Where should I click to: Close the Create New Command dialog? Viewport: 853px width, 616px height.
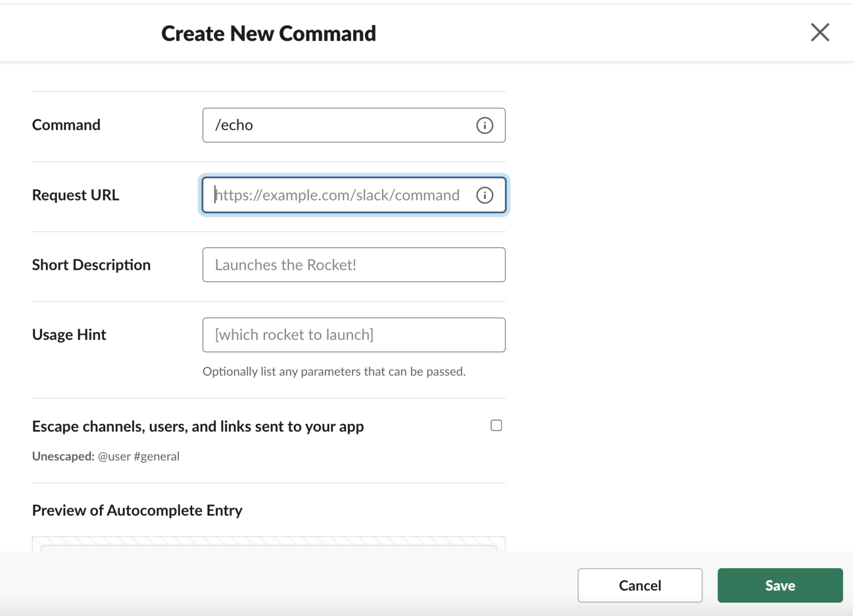click(x=820, y=32)
